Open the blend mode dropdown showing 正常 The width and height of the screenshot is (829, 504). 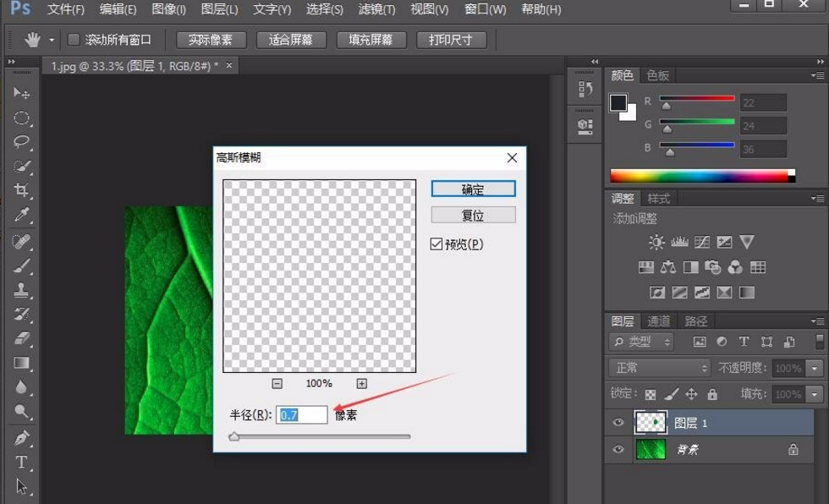(660, 368)
